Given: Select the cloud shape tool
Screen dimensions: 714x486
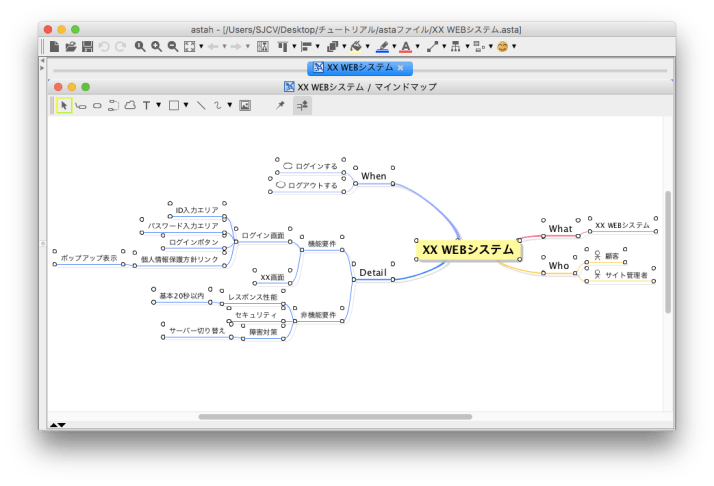Looking at the screenshot, I should click(129, 105).
